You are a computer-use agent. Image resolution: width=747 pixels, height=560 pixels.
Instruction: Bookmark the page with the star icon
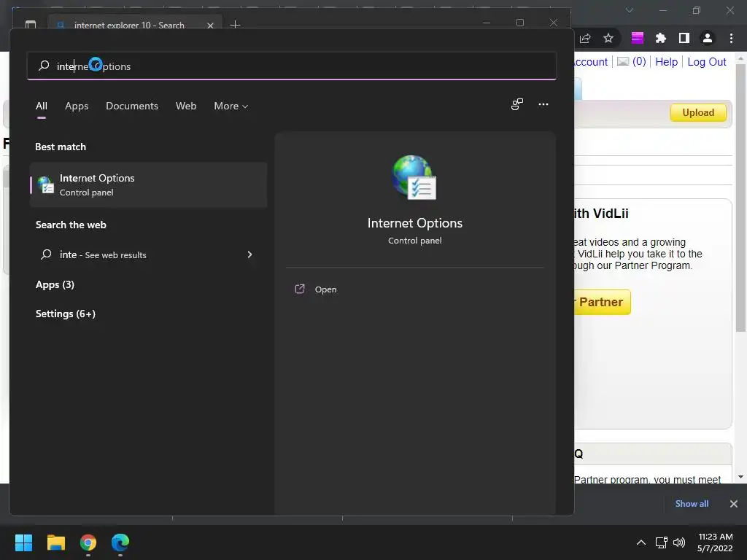pyautogui.click(x=608, y=38)
